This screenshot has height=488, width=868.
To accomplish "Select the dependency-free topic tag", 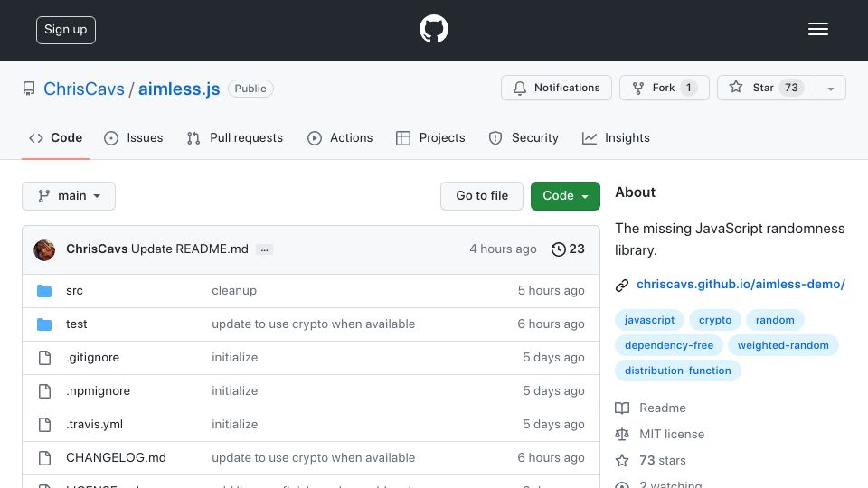I will [669, 345].
